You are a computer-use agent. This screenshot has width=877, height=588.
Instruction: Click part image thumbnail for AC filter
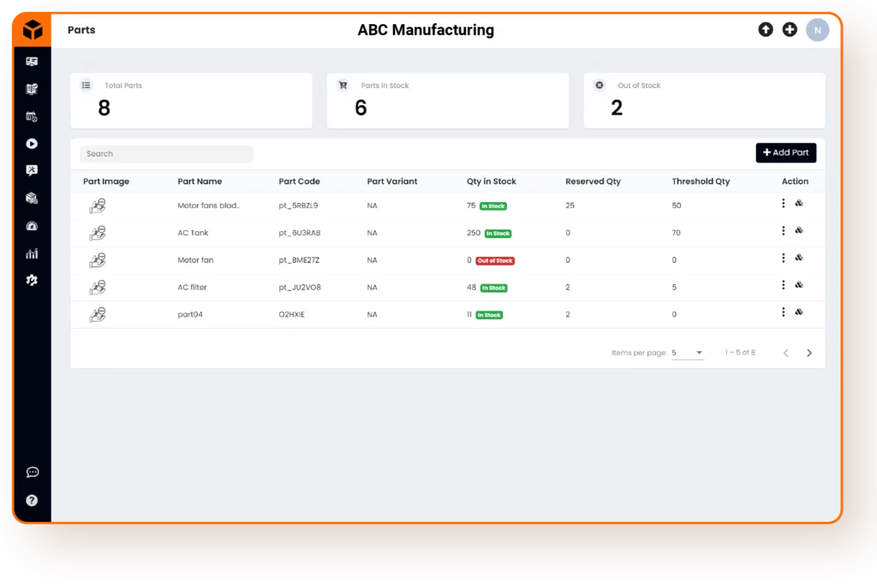[x=98, y=288]
